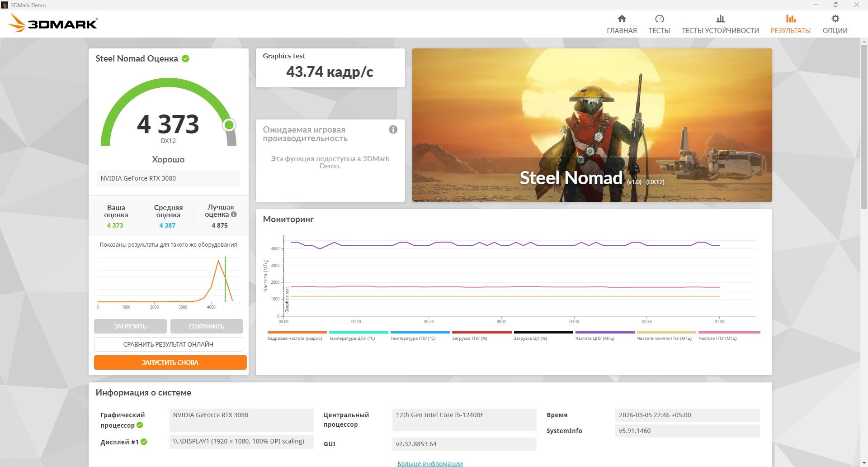Click the green score gauge indicator dot
The width and height of the screenshot is (868, 467).
click(229, 124)
